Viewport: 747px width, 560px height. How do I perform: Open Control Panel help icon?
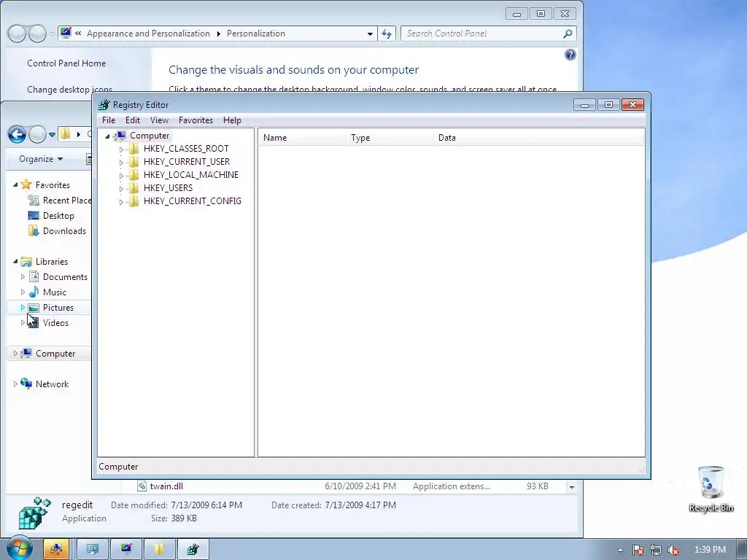(x=570, y=55)
